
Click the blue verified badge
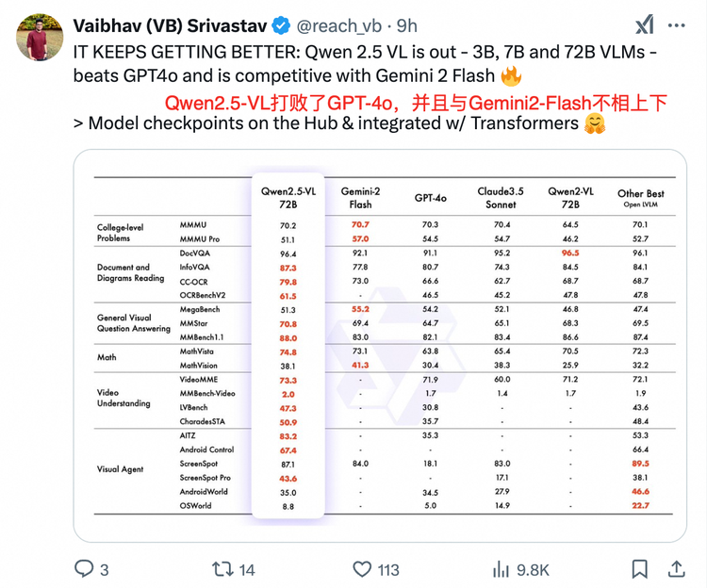point(281,25)
